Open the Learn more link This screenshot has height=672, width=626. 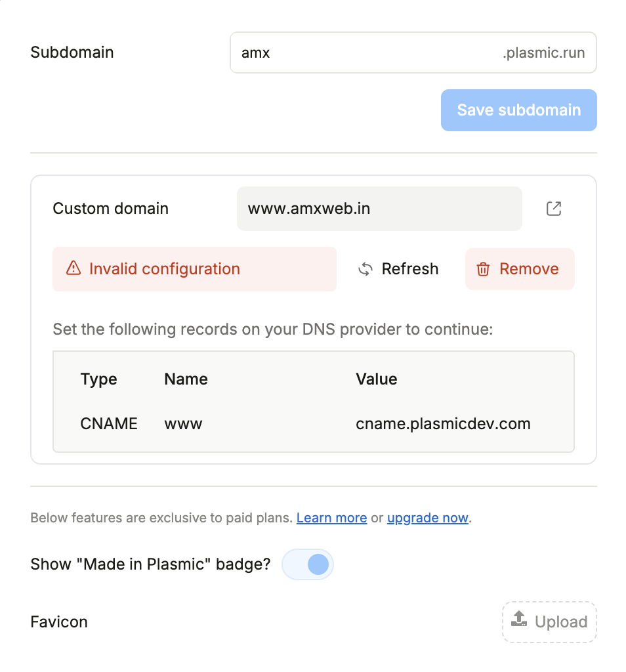click(331, 518)
